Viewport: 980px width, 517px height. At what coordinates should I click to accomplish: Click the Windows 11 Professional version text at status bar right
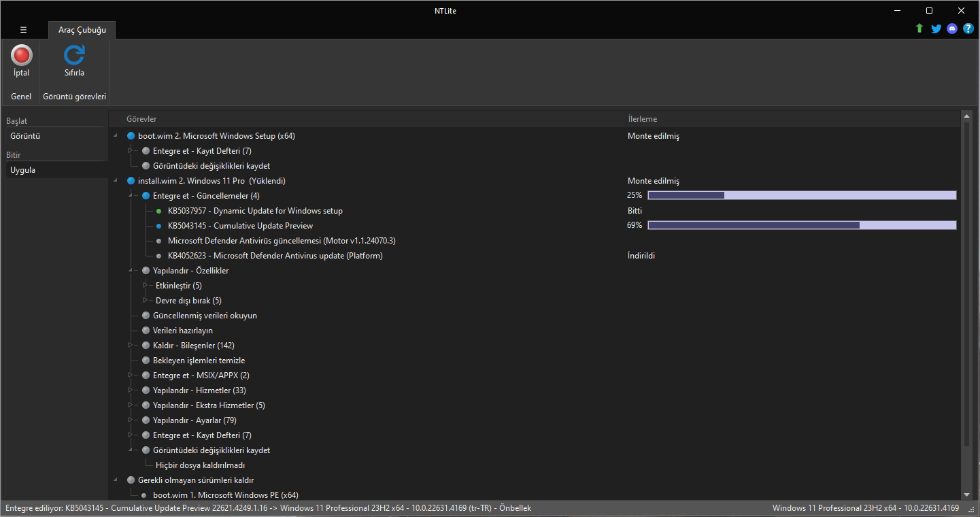tap(866, 508)
